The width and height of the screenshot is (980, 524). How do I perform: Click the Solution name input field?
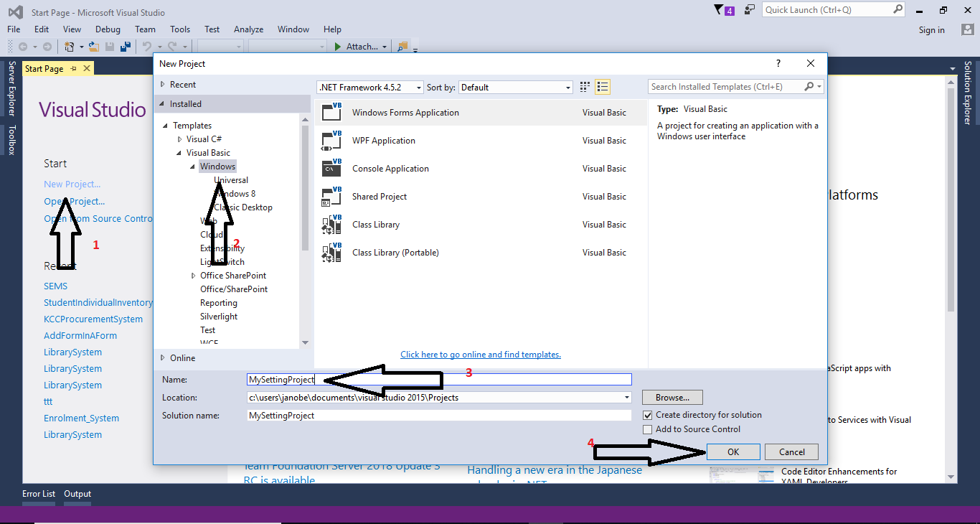coord(439,416)
